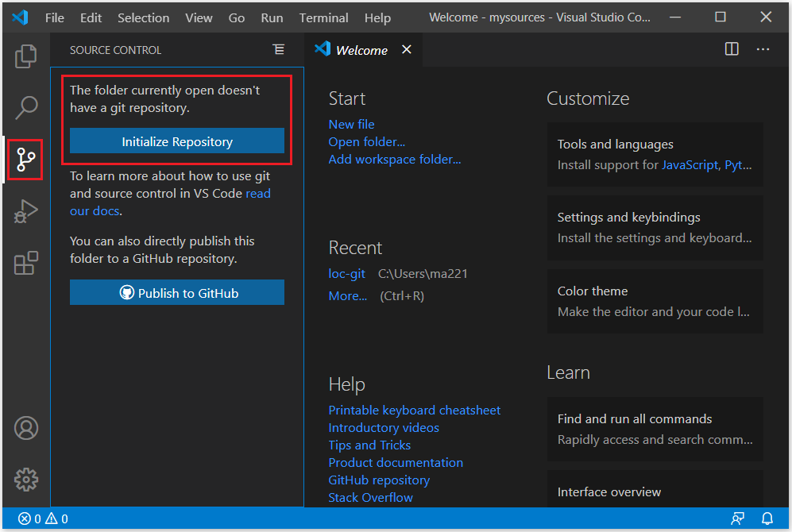Minimize the Visual Studio Code window
The width and height of the screenshot is (792, 532).
(674, 17)
